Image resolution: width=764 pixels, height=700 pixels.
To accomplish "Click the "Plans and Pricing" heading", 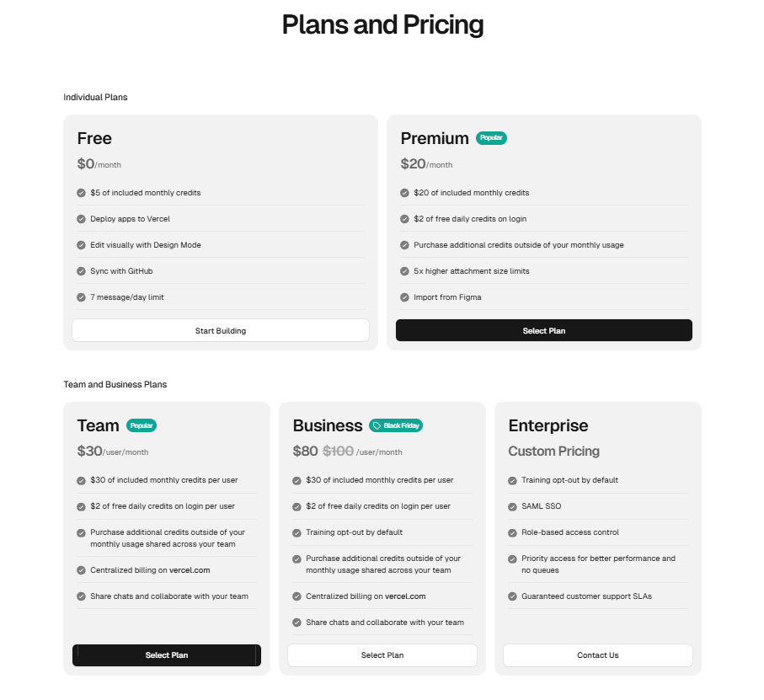I will click(382, 25).
